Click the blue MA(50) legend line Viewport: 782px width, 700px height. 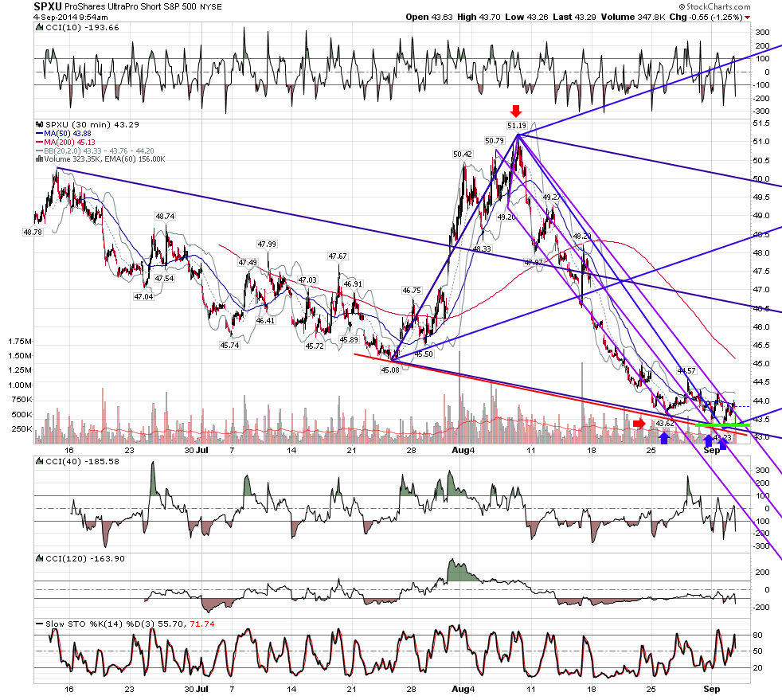tap(39, 134)
